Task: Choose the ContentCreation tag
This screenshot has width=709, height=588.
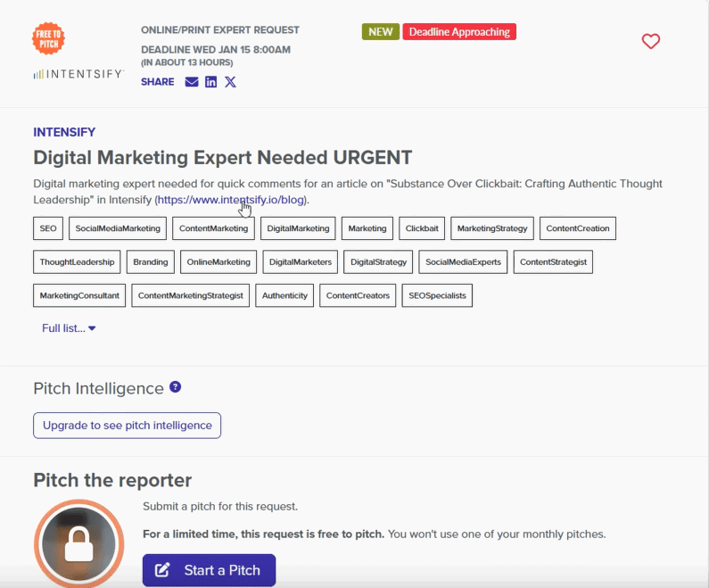Action: coord(577,228)
